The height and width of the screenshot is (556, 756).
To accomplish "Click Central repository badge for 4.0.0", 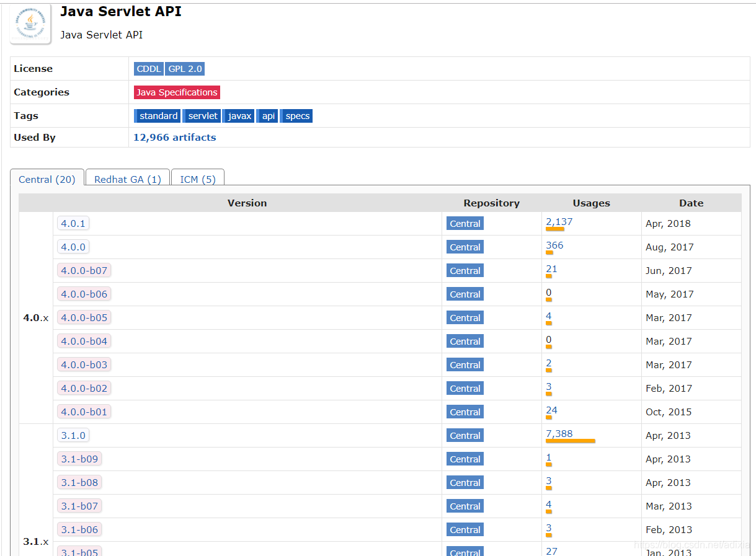I will pyautogui.click(x=465, y=247).
